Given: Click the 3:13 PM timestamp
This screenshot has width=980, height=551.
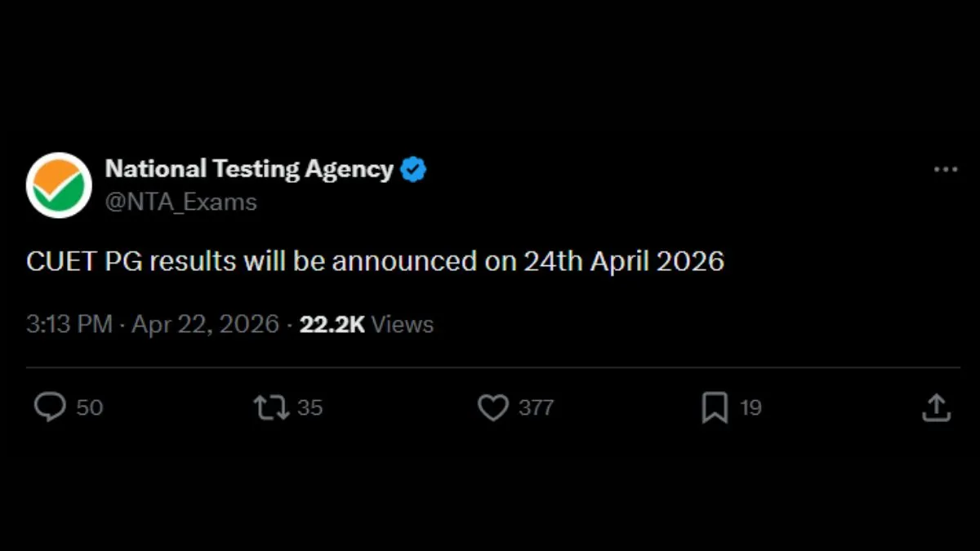Looking at the screenshot, I should [x=69, y=324].
